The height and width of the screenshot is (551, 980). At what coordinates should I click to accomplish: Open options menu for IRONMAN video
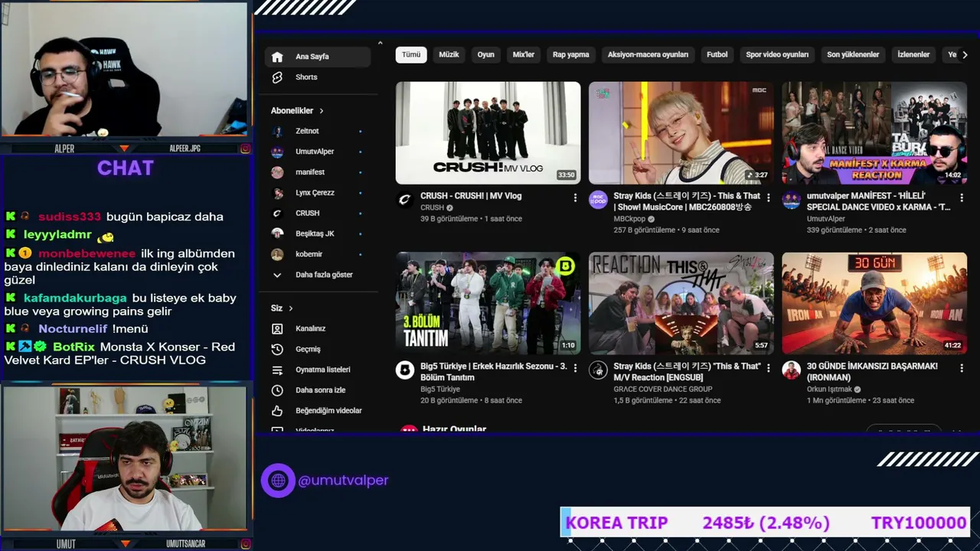coord(962,368)
